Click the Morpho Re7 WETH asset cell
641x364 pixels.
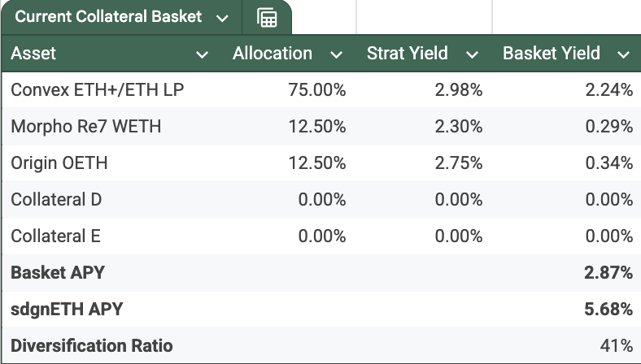[x=86, y=127]
